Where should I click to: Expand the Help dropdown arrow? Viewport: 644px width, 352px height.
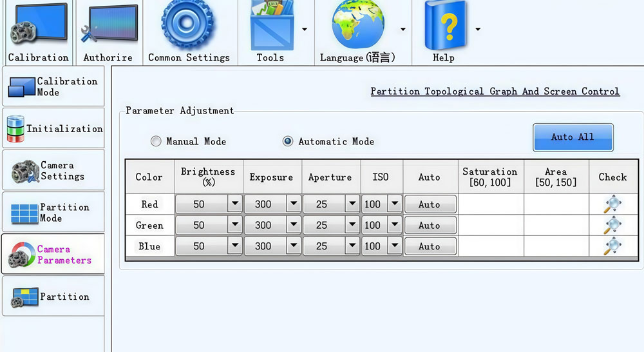pyautogui.click(x=478, y=29)
